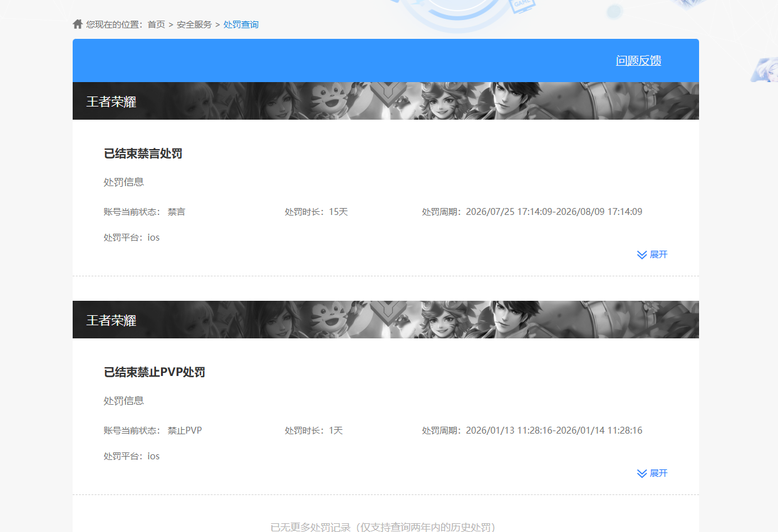The height and width of the screenshot is (532, 778).
Task: Click 处罚信息 label in the 禁言 record
Action: point(123,182)
